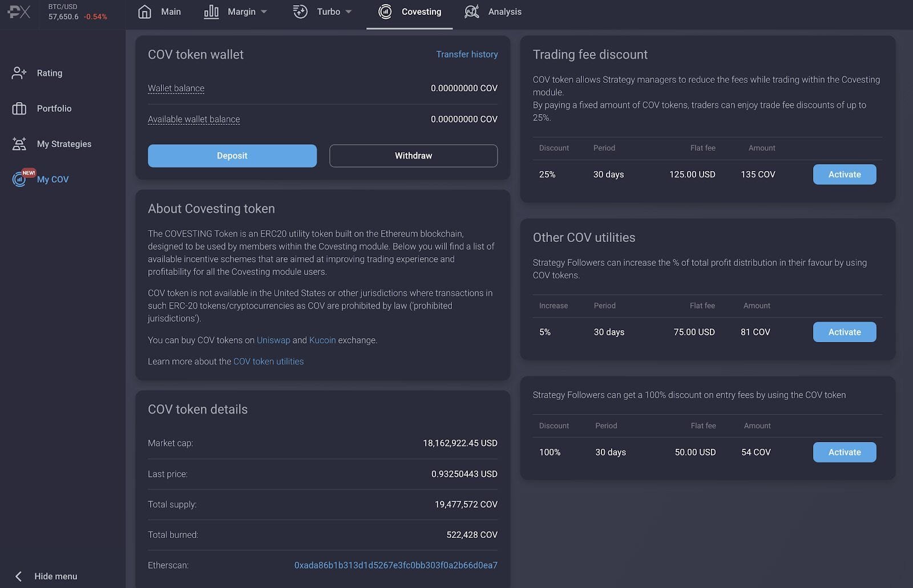
Task: Click the COV token details heading
Action: point(197,409)
